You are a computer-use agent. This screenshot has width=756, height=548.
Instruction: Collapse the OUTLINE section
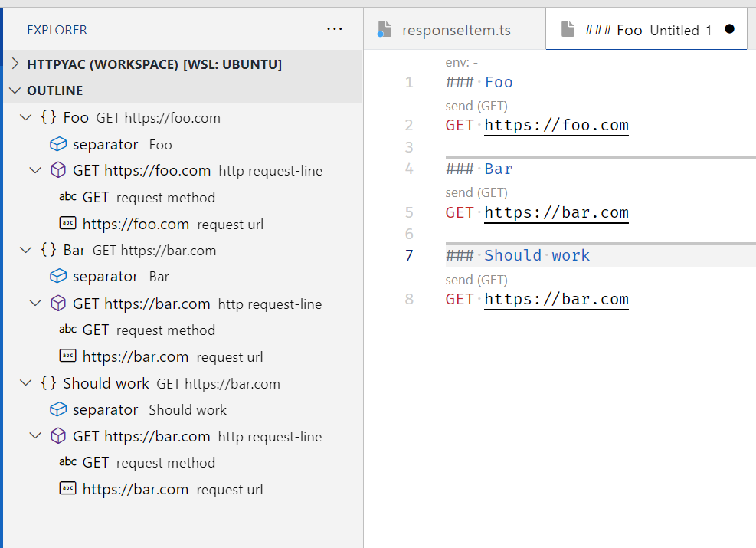tap(15, 90)
